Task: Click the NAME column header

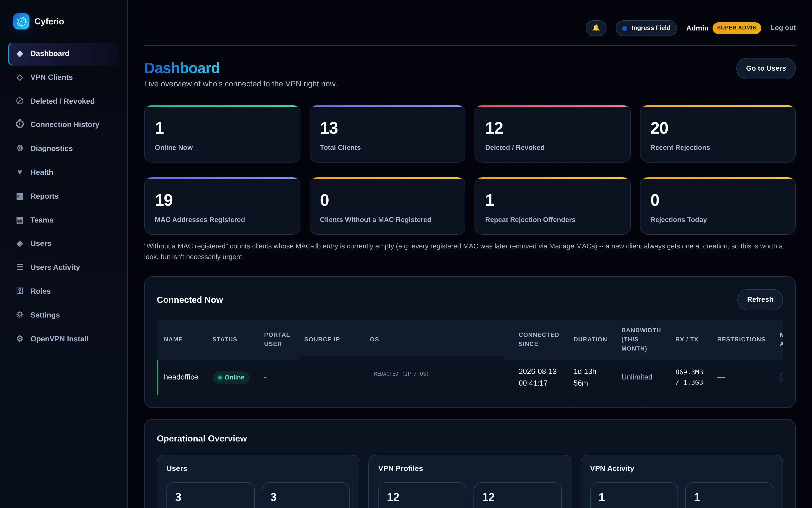Action: (x=173, y=339)
